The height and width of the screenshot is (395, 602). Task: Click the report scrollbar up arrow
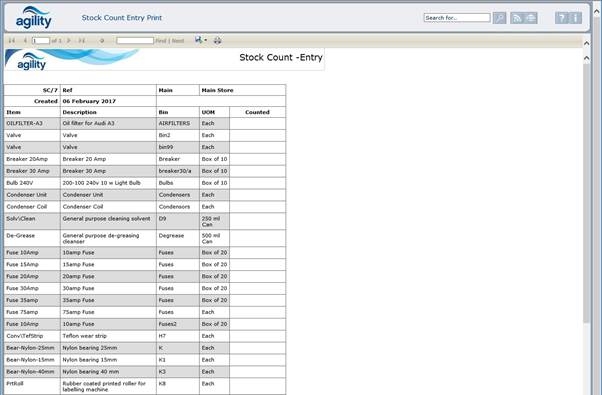586,58
